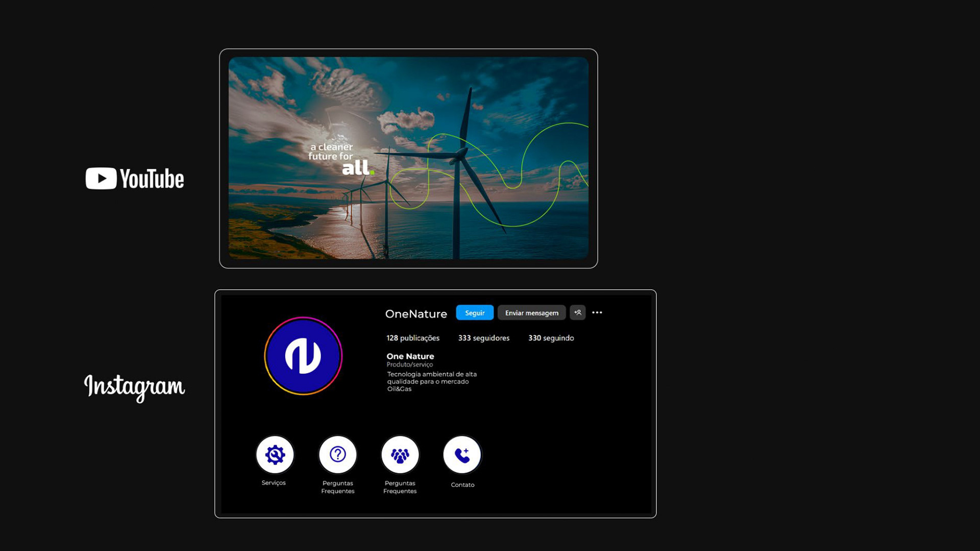The image size is (980, 551).
Task: Click the YouTube red play logo icon
Action: coord(101,179)
